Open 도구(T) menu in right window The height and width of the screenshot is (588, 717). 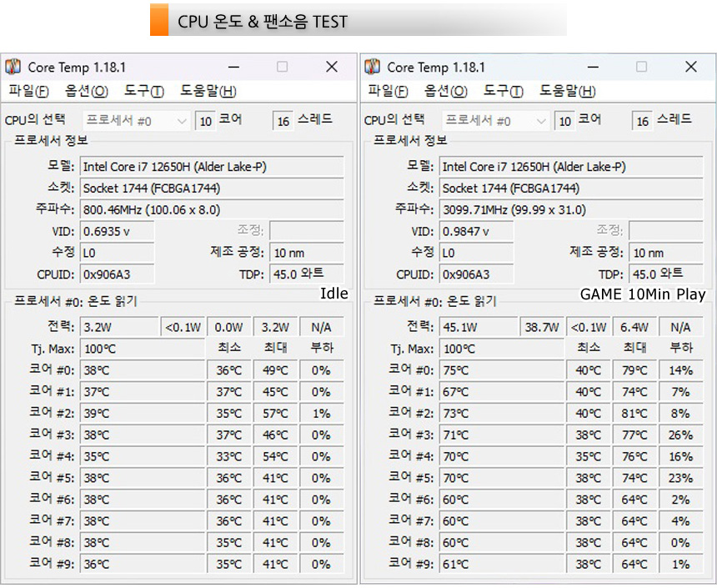coord(504,91)
